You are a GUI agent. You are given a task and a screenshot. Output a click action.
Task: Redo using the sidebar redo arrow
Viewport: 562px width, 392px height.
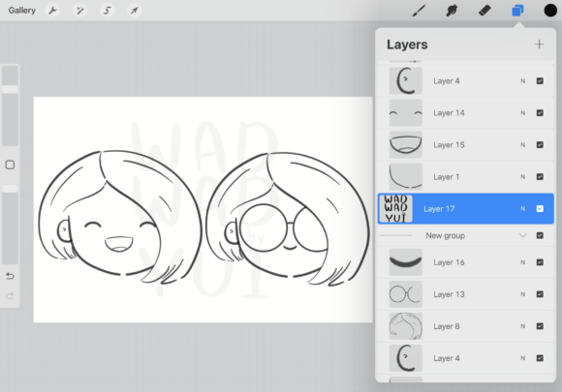pos(10,296)
